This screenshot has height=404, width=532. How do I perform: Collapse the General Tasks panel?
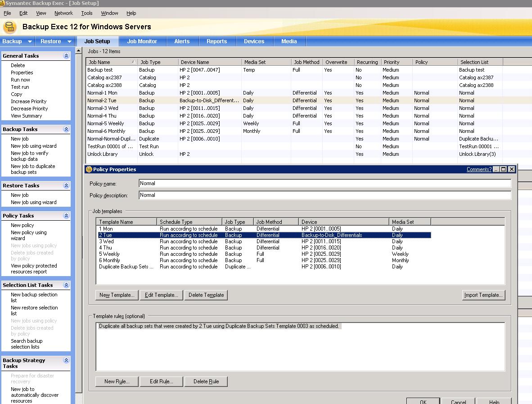coord(66,56)
